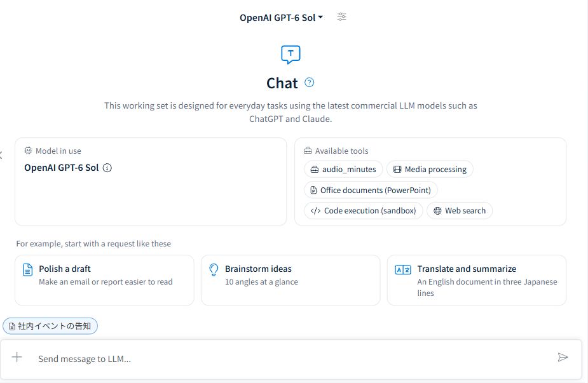The height and width of the screenshot is (383, 588).
Task: Click the Chat speech bubble icon
Action: pyautogui.click(x=291, y=55)
